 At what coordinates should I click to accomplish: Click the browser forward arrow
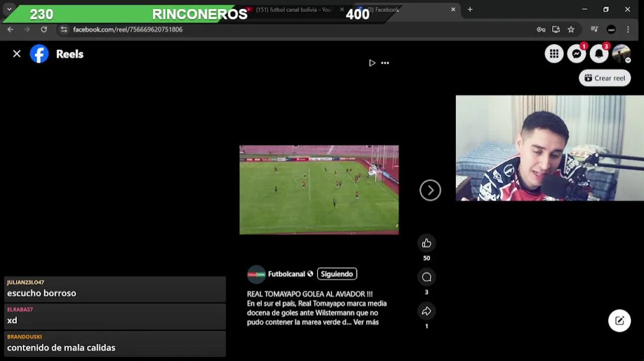27,30
